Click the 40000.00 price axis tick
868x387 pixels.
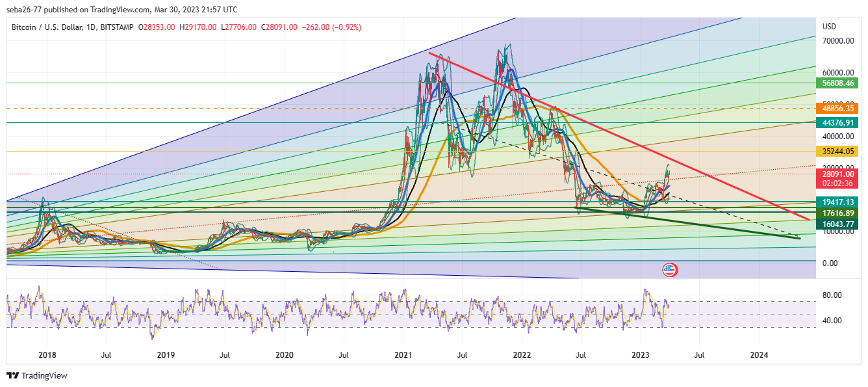coord(837,137)
